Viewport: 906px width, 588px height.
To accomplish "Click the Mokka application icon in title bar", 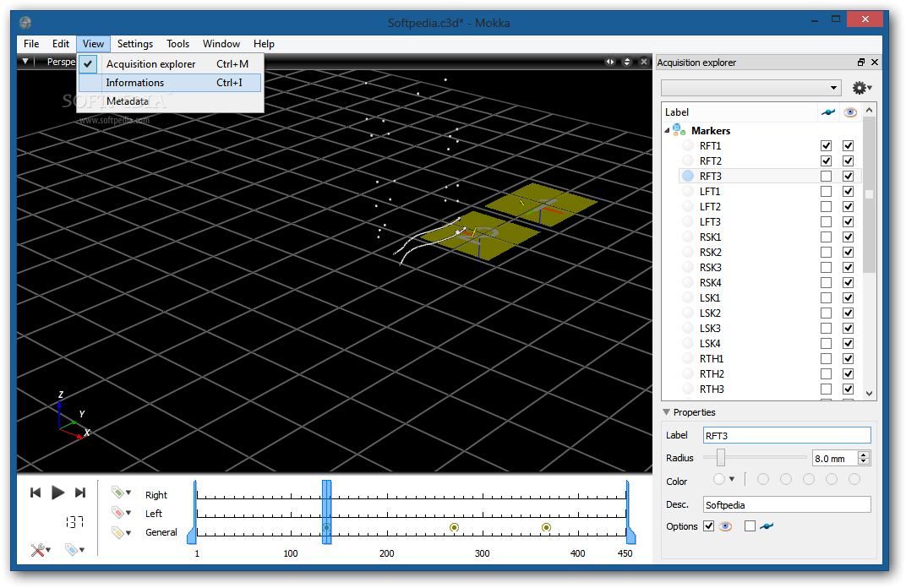I will [x=25, y=23].
